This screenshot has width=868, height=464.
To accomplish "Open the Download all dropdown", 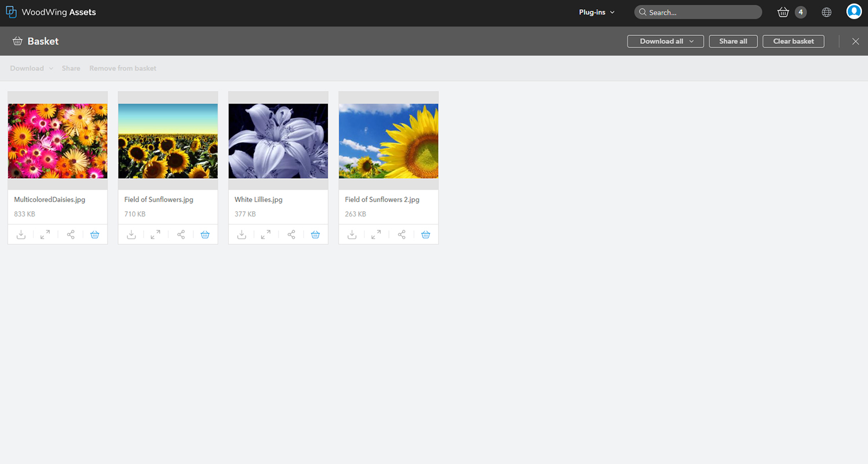I will (x=665, y=41).
